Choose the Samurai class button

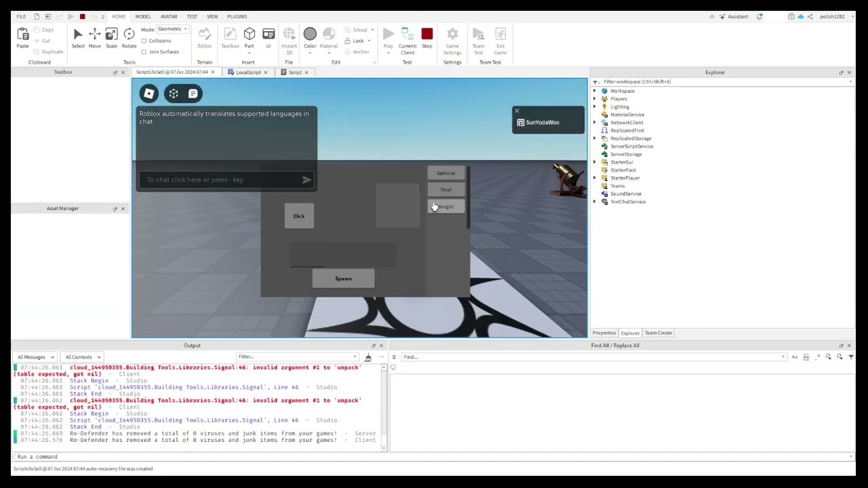pyautogui.click(x=446, y=174)
